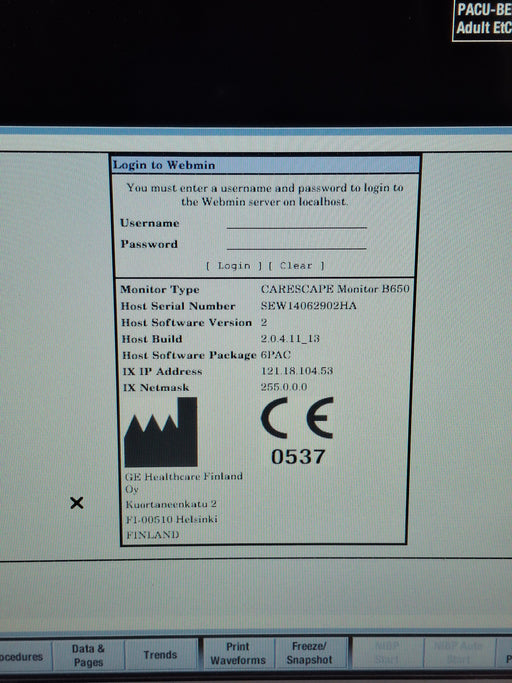The height and width of the screenshot is (683, 512).
Task: Click the CE certification mark icon
Action: tap(297, 418)
